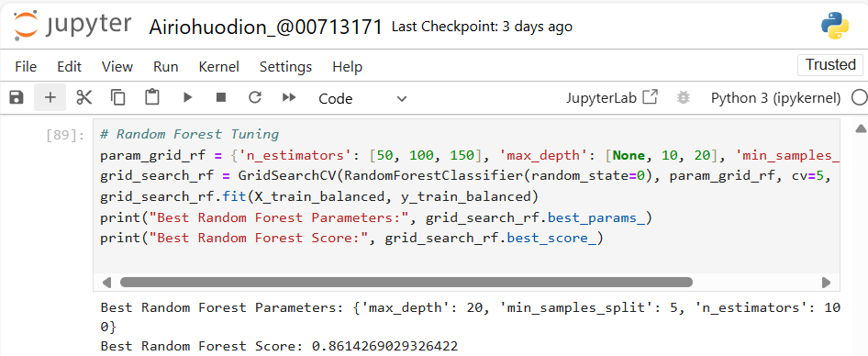Open notebook in JupyterLab
This screenshot has height=356, width=868.
pos(612,98)
